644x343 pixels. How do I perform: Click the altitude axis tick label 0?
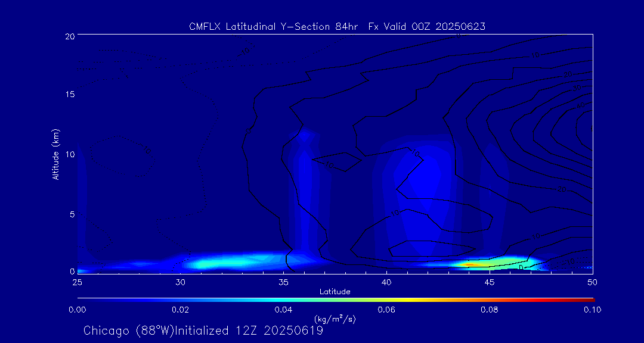point(71,271)
